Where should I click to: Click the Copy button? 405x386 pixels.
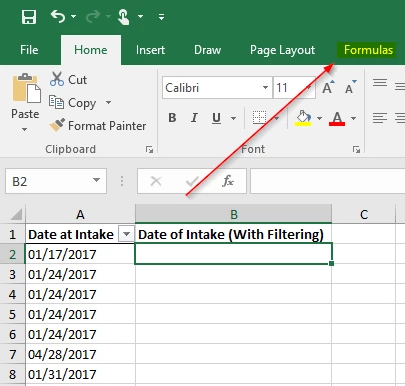coord(73,103)
